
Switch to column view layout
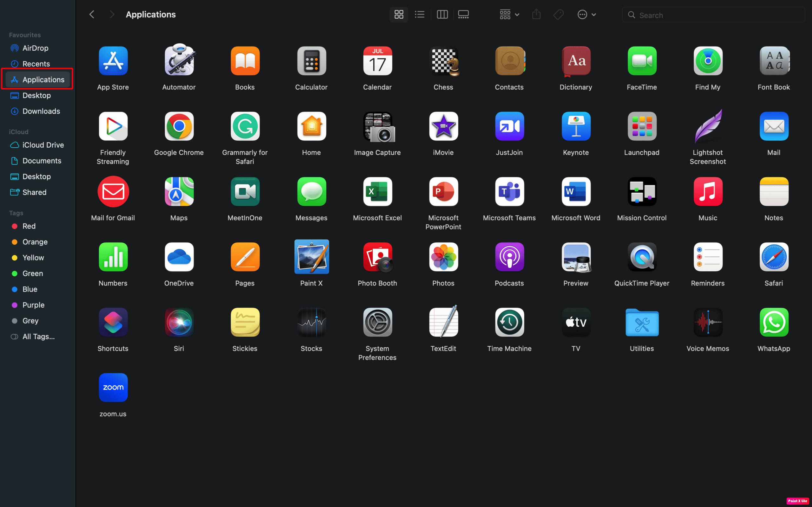coord(442,14)
